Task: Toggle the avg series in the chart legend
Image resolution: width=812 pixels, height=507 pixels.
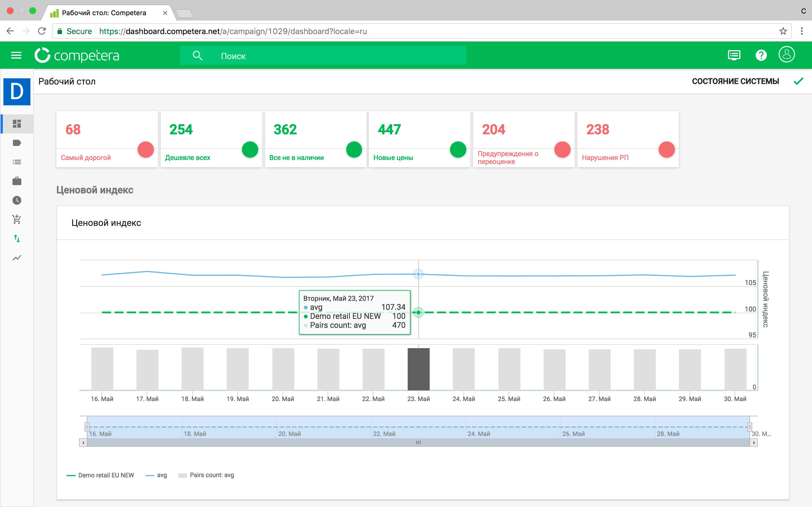Action: tap(161, 475)
